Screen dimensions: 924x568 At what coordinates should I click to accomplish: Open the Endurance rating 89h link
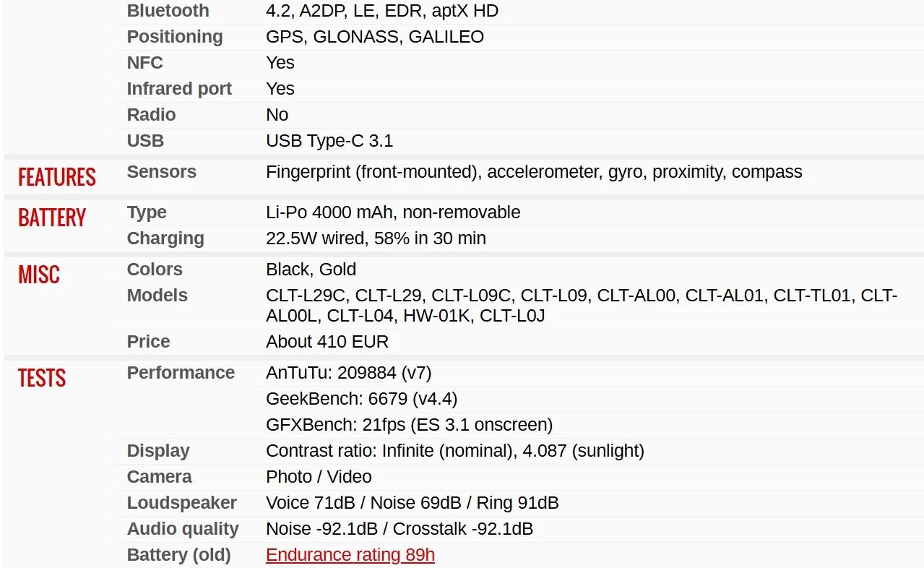coord(350,555)
